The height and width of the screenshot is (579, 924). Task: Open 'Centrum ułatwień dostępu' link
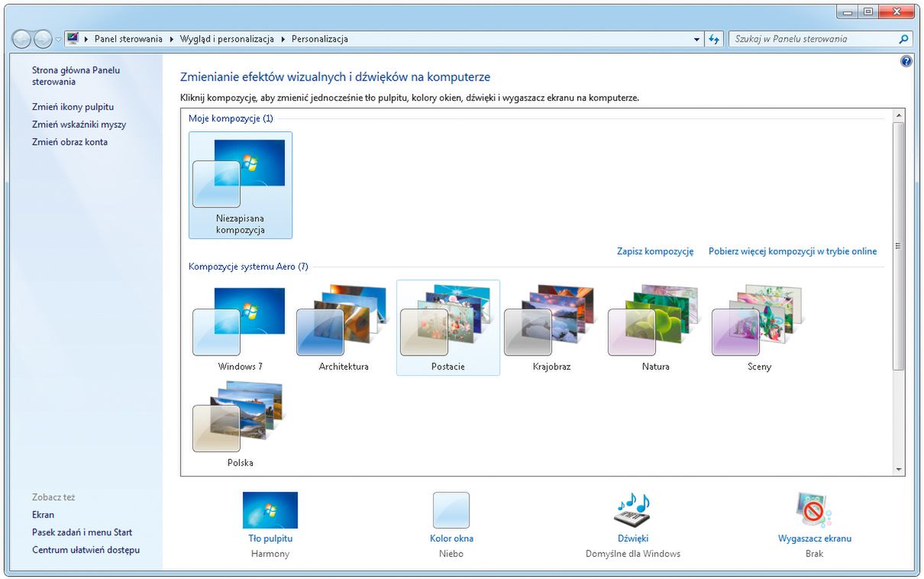click(86, 550)
